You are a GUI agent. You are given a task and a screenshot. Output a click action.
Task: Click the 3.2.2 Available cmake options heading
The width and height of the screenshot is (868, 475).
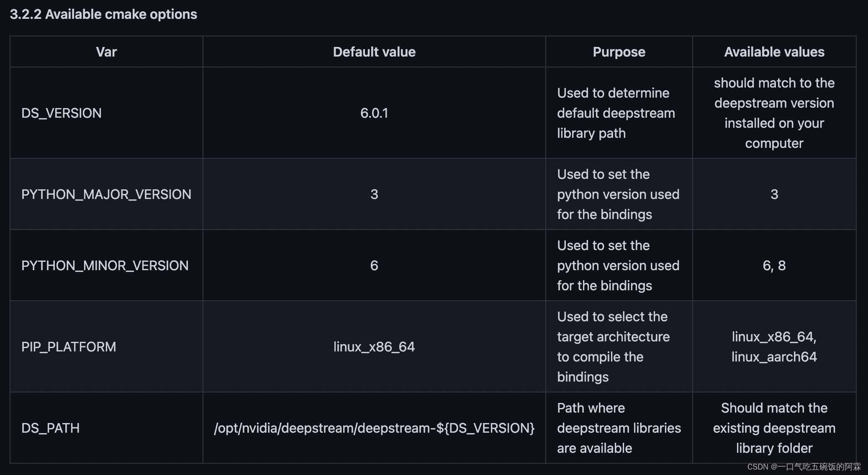tap(103, 14)
